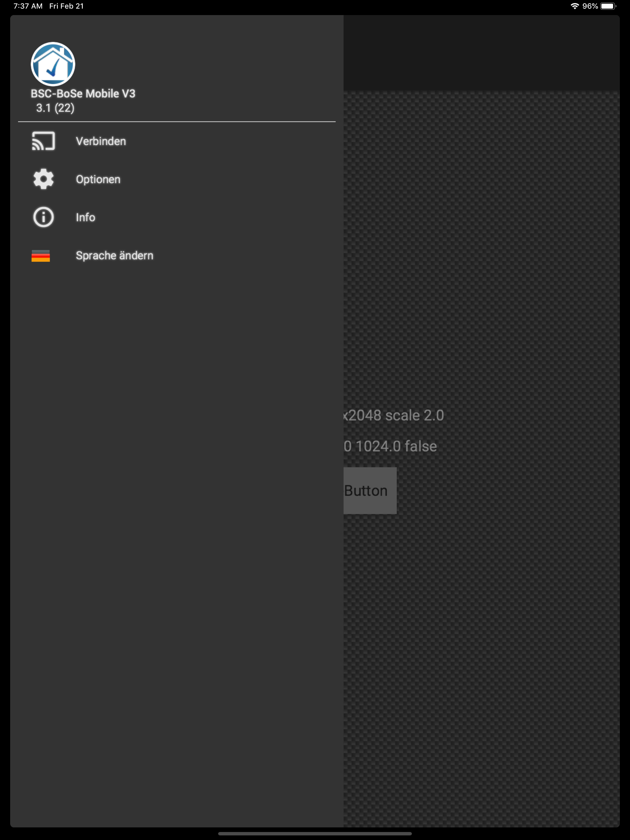The height and width of the screenshot is (840, 630).
Task: Click the BSC-BoSe Mobile V3 title text
Action: coord(83,94)
